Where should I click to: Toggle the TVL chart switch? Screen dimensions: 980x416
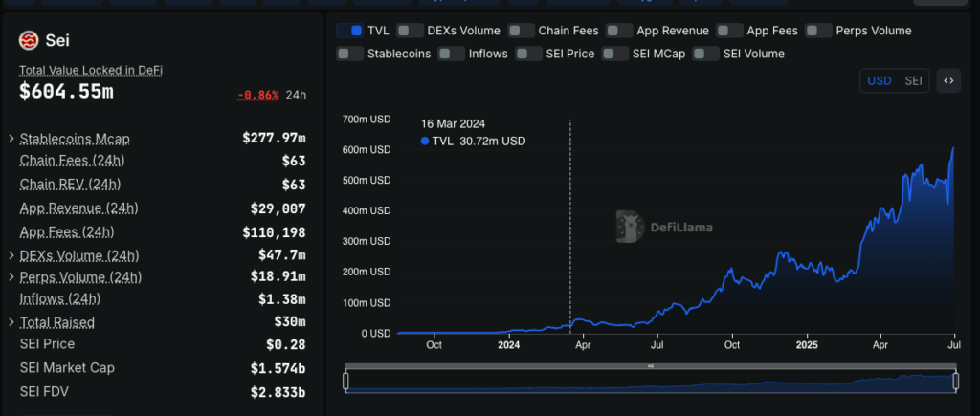coord(350,31)
